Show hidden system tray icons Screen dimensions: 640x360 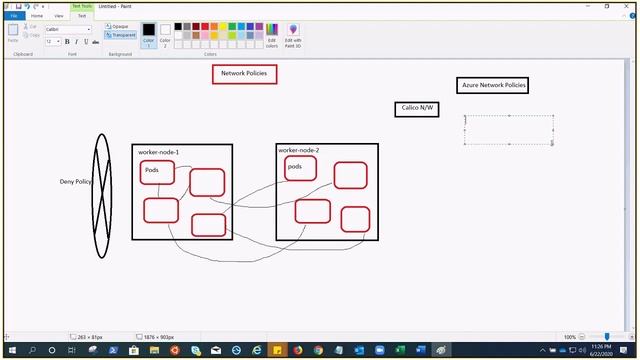(x=543, y=350)
